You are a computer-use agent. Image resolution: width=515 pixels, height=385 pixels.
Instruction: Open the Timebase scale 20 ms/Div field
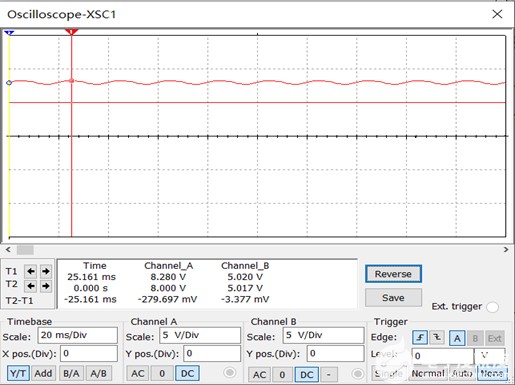(x=78, y=335)
